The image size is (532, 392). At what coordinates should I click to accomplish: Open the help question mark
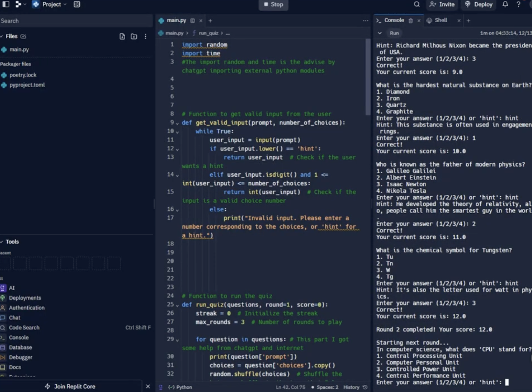point(518,4)
